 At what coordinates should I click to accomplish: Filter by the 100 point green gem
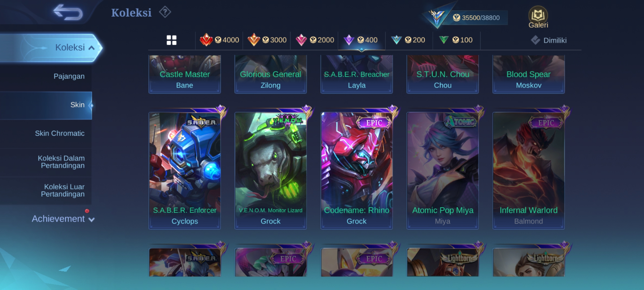click(x=456, y=40)
